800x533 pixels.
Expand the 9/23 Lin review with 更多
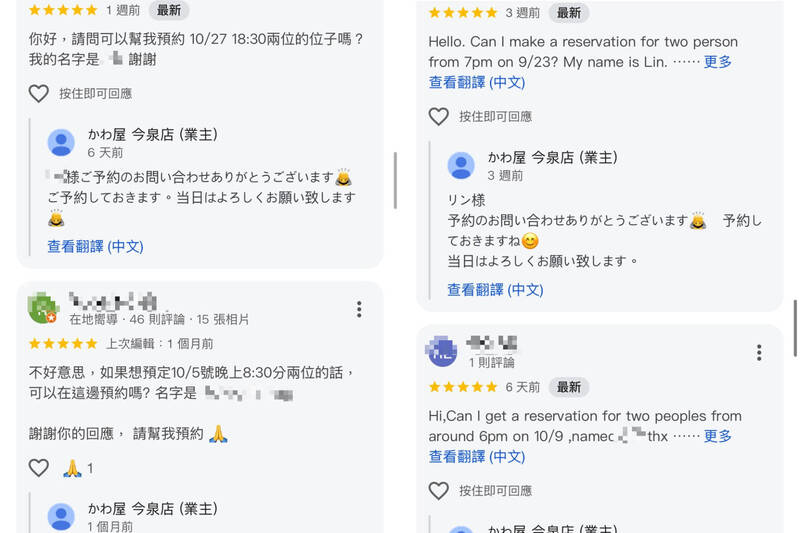718,62
